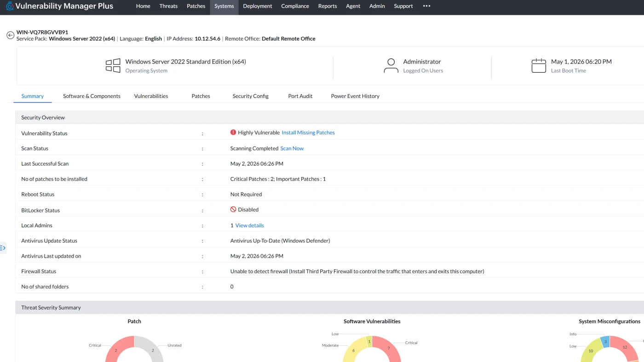Click the red Highly Vulnerable alert icon
This screenshot has height=362, width=644.
coord(233,132)
